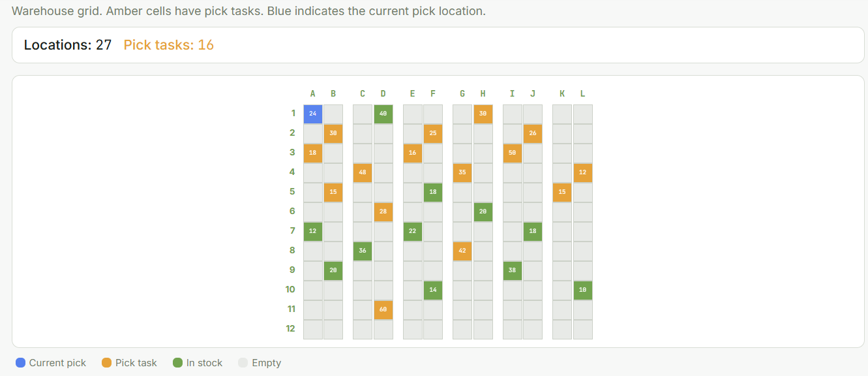The image size is (868, 376).
Task: Click the green in-stock cell E7
Action: [x=413, y=232]
